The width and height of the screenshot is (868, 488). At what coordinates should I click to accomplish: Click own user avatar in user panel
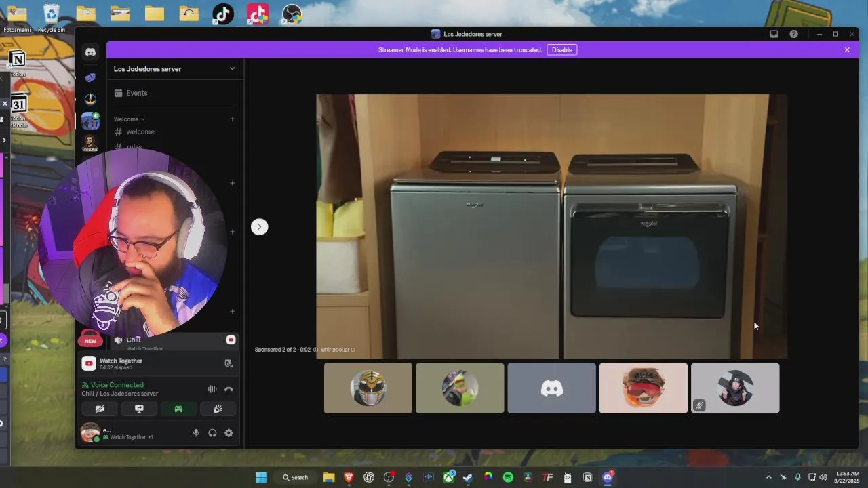(x=90, y=432)
